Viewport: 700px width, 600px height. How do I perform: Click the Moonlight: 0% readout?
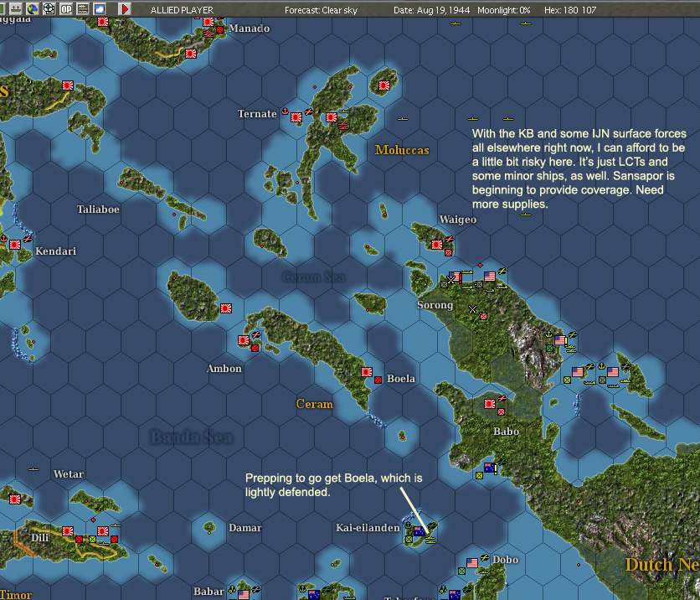point(503,10)
